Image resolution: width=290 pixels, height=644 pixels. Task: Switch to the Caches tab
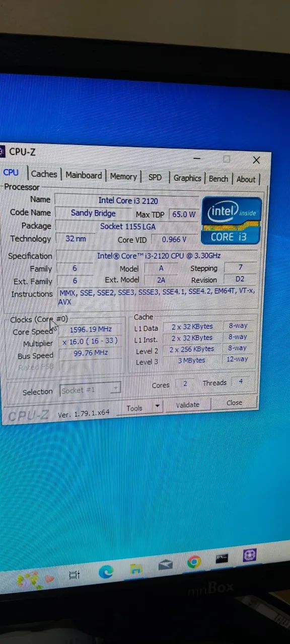(44, 174)
